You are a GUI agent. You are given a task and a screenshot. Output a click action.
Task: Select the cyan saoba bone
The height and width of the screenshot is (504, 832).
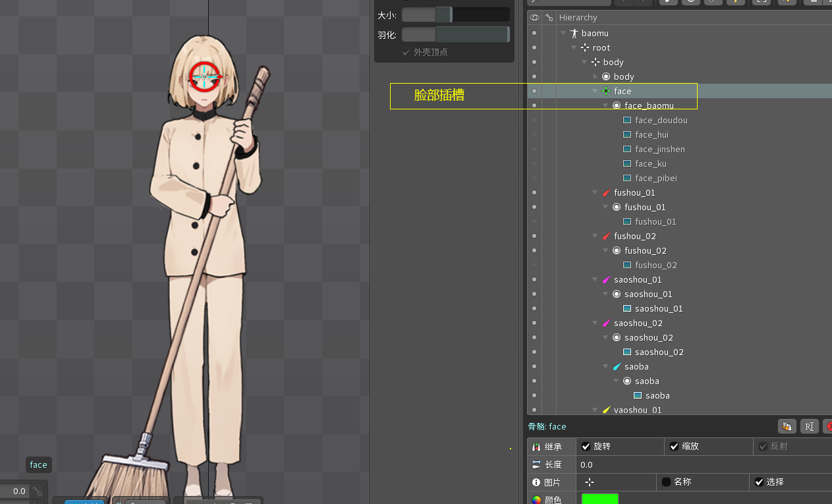(636, 367)
